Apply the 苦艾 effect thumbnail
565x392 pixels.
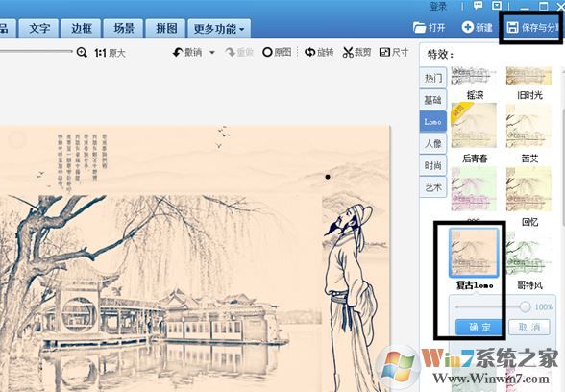pos(528,125)
